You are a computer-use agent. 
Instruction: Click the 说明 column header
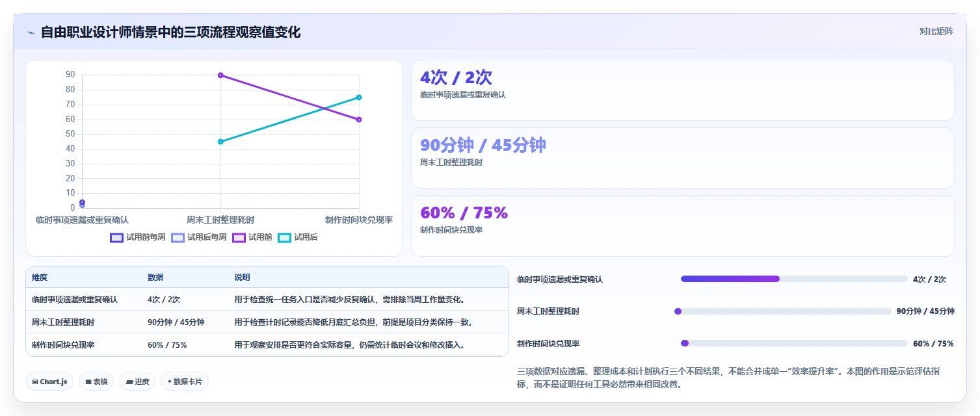click(243, 278)
